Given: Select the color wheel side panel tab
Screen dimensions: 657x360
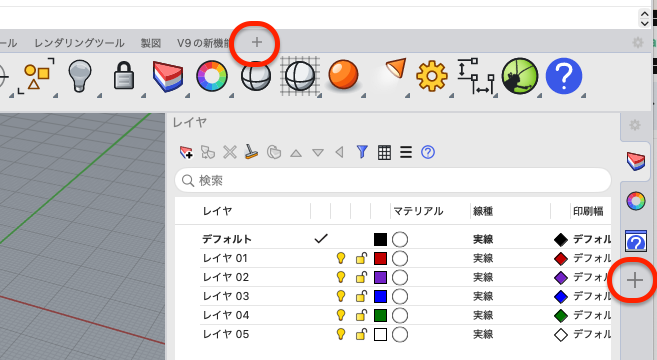Looking at the screenshot, I should click(636, 201).
